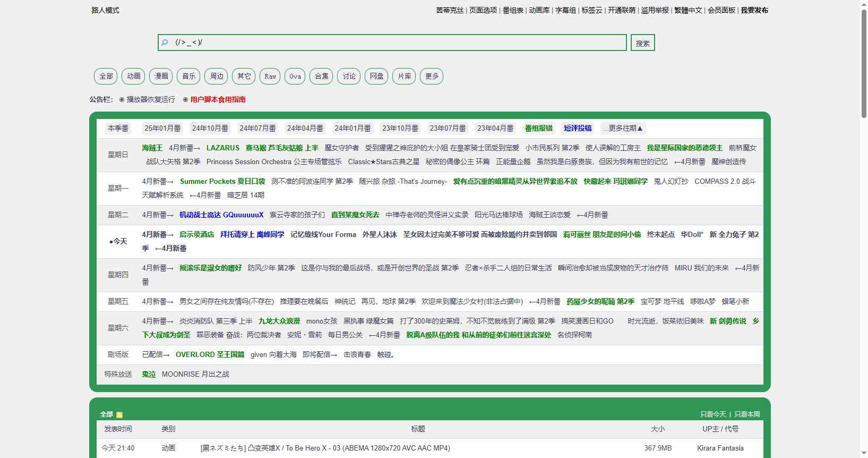Viewport: 868px width, 458px height.
Task: Open the RSS feed icon beside 全部
Action: click(x=119, y=415)
